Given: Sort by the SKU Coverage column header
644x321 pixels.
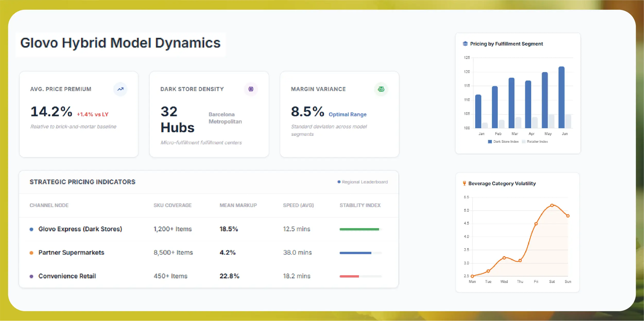Looking at the screenshot, I should pyautogui.click(x=173, y=206).
